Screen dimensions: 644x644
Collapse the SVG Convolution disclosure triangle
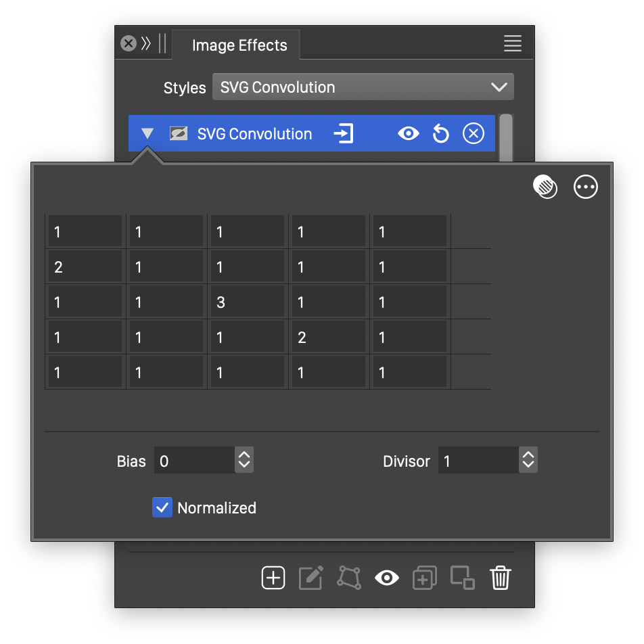coord(147,134)
